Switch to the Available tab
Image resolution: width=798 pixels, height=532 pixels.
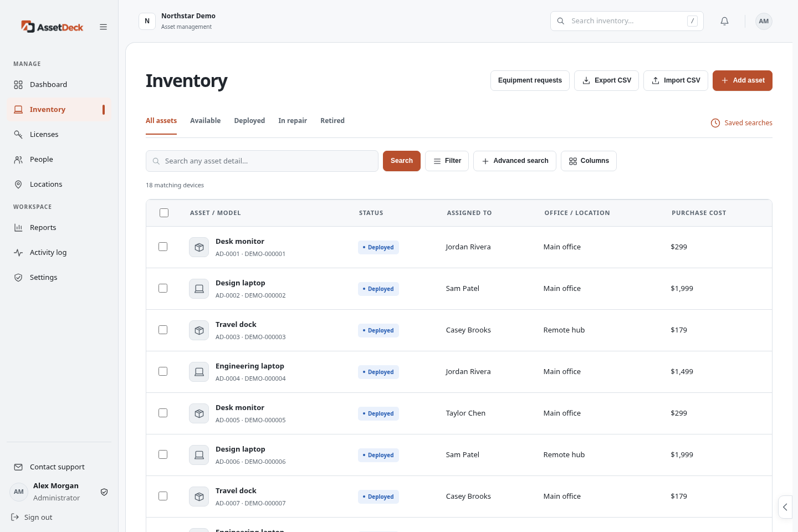click(x=205, y=121)
